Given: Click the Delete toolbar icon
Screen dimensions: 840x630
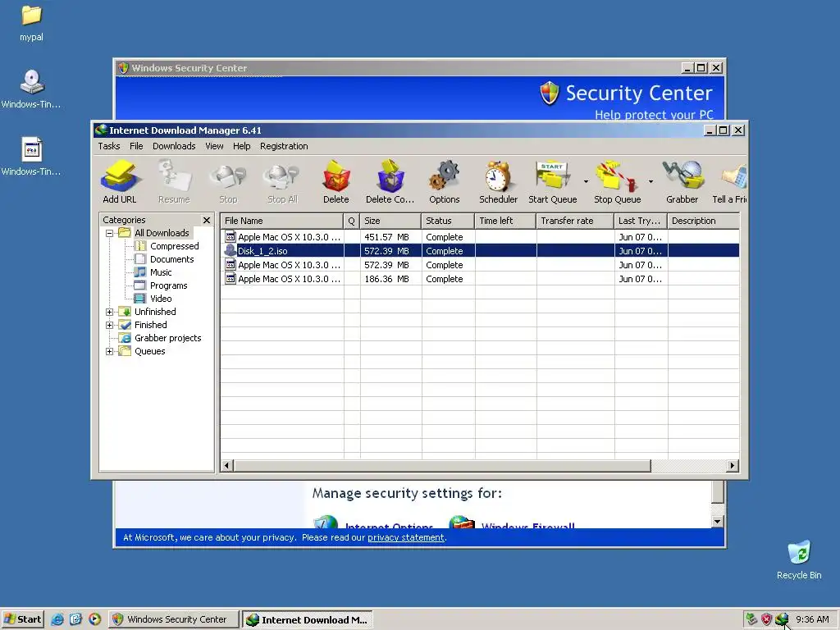Looking at the screenshot, I should 336,181.
